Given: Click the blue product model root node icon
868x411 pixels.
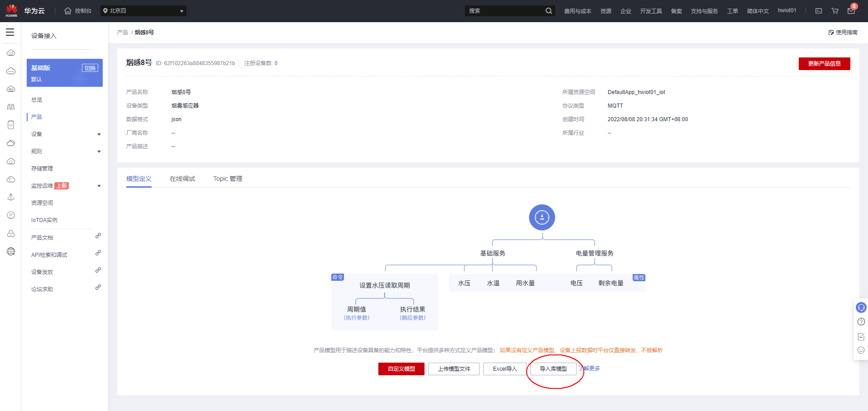Looking at the screenshot, I should click(542, 217).
